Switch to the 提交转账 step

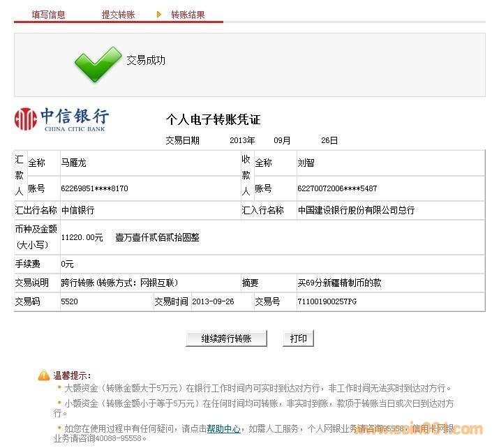[x=118, y=15]
